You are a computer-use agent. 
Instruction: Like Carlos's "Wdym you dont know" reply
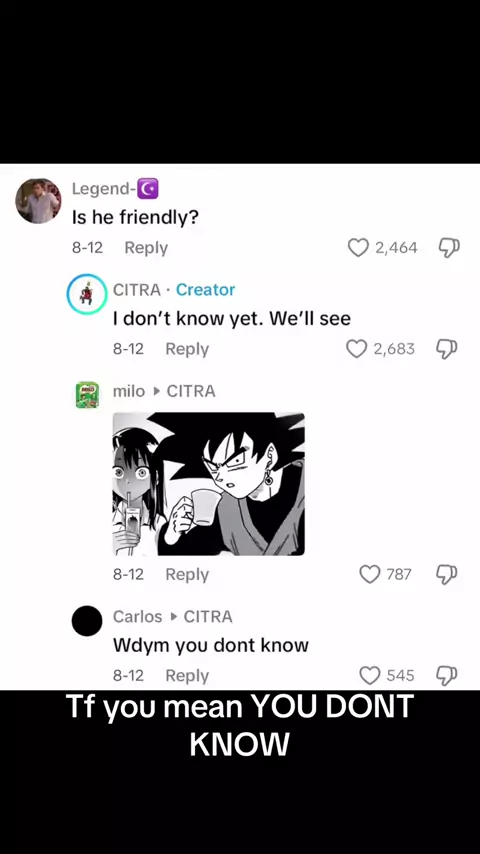tap(370, 675)
